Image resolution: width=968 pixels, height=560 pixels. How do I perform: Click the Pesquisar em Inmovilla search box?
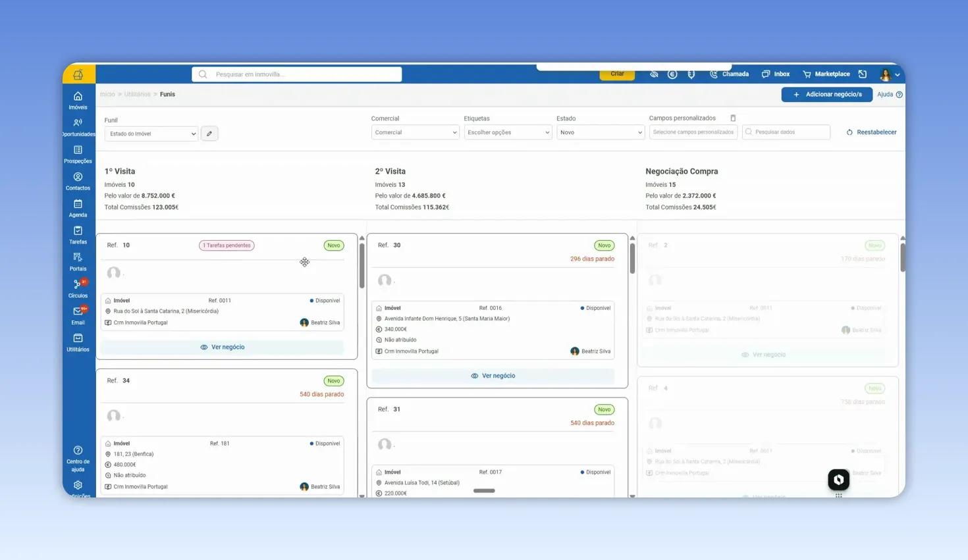click(297, 74)
